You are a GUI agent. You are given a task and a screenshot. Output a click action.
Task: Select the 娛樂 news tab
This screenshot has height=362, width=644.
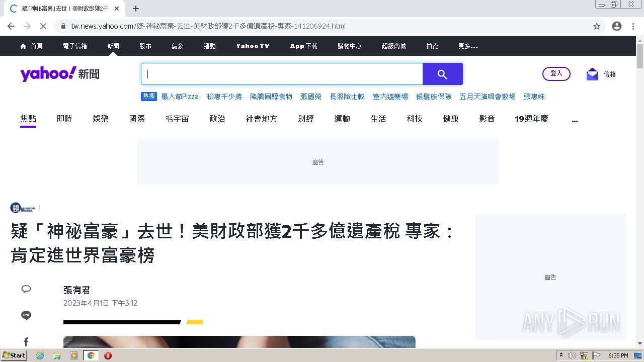tap(101, 119)
